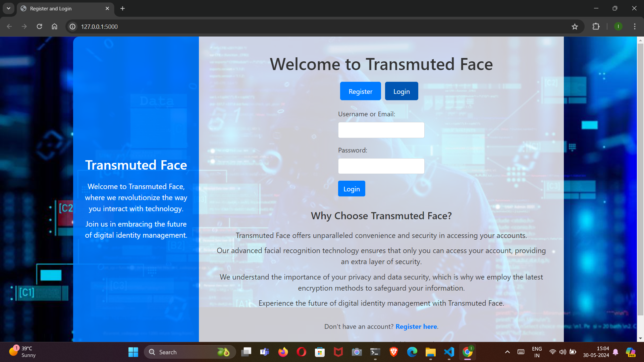Open Visual Studio Code from taskbar
The width and height of the screenshot is (644, 362).
449,352
